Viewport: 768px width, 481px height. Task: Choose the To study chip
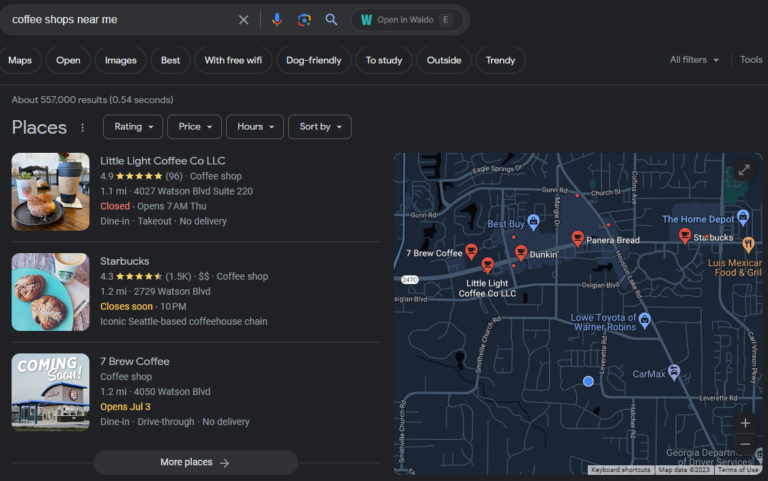(384, 60)
